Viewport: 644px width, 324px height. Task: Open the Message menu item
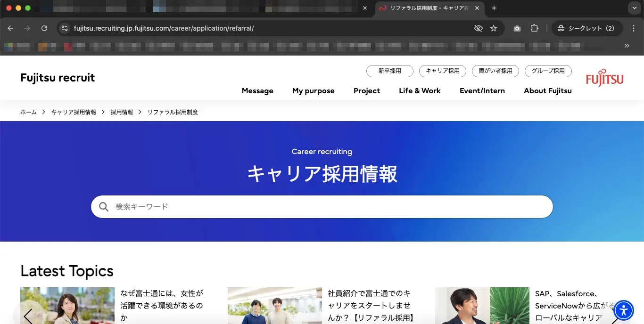pyautogui.click(x=257, y=91)
